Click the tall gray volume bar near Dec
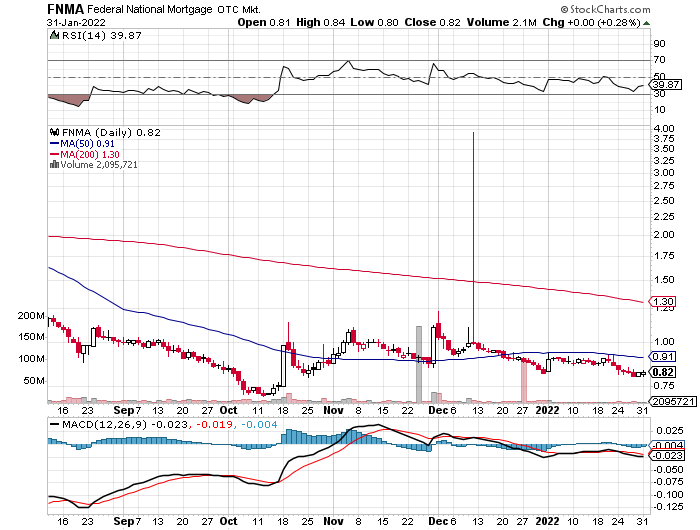The width and height of the screenshot is (700, 530). coord(419,364)
